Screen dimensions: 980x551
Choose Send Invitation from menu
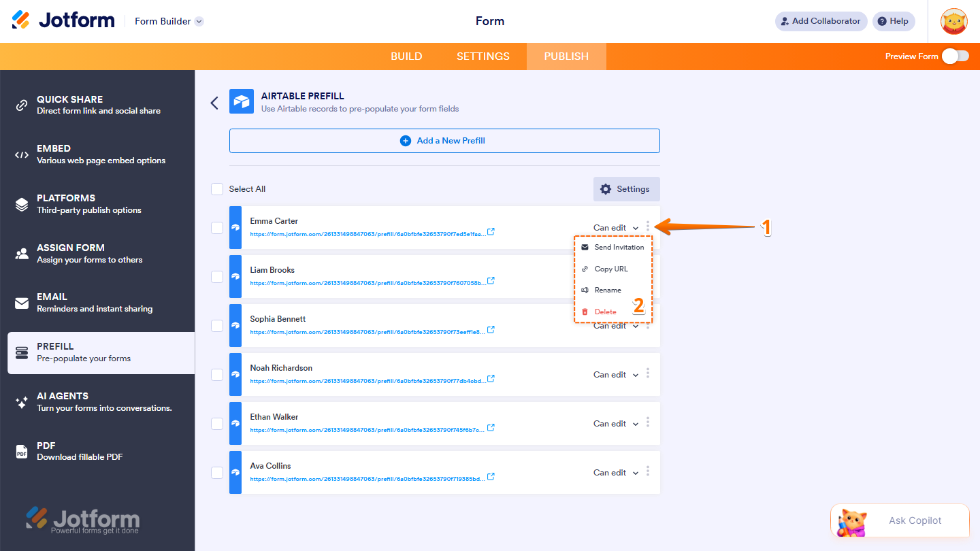(x=612, y=248)
